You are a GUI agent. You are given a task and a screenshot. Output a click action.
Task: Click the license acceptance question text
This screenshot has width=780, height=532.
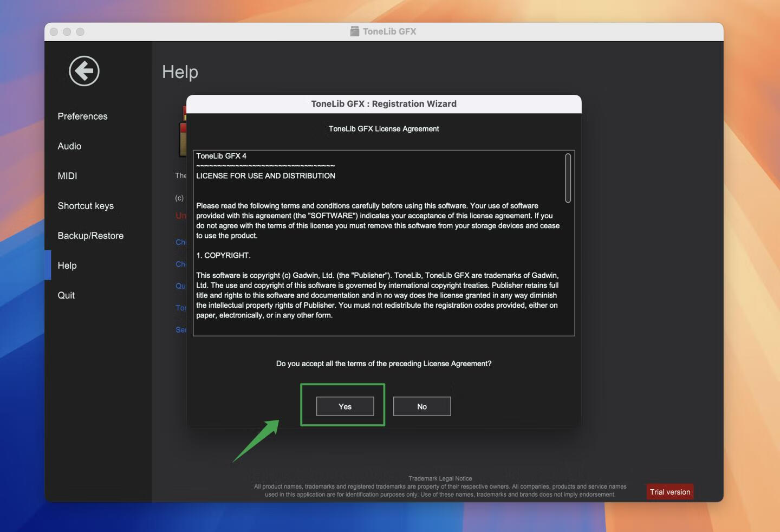tap(383, 364)
